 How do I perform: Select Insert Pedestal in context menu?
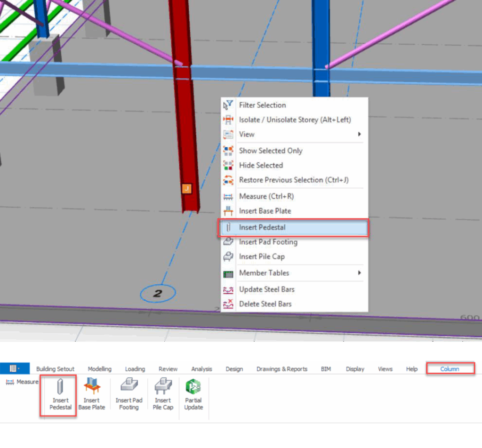[262, 227]
